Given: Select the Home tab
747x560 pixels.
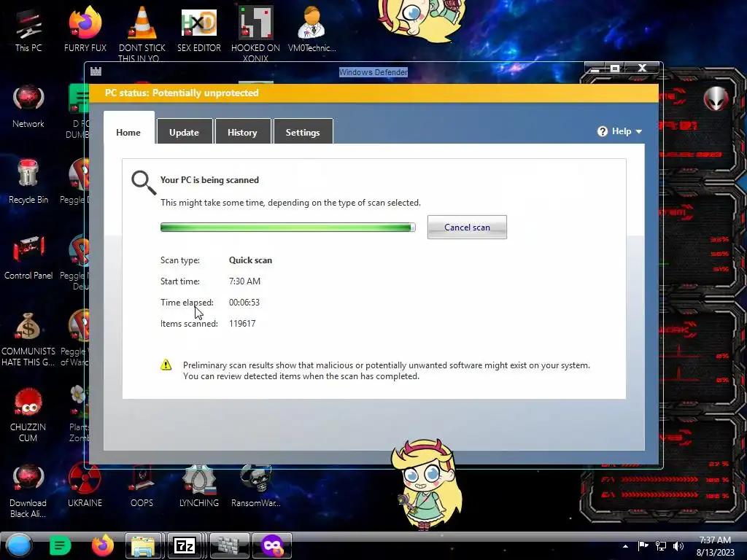Looking at the screenshot, I should 128,128.
